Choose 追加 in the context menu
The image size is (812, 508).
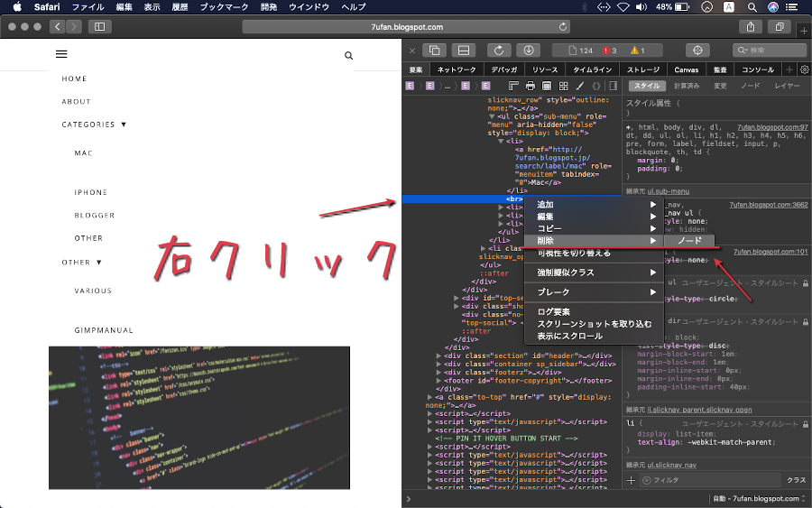point(595,205)
